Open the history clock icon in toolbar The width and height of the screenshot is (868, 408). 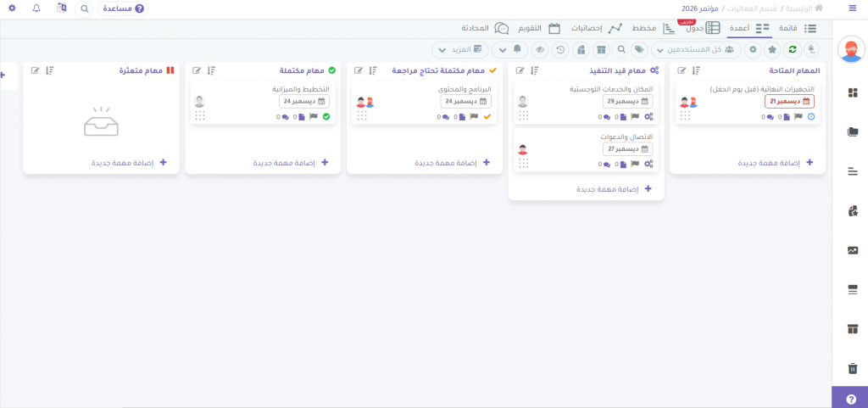[x=560, y=50]
